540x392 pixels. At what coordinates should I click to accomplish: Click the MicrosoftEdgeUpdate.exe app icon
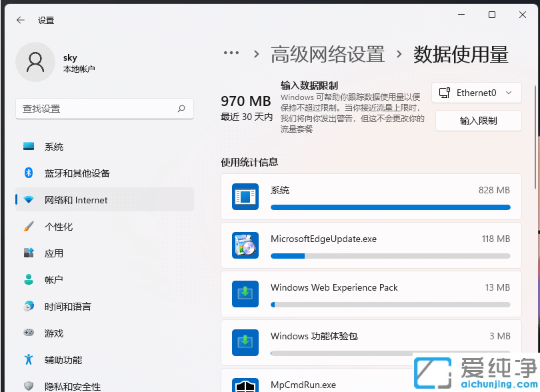[x=245, y=245]
